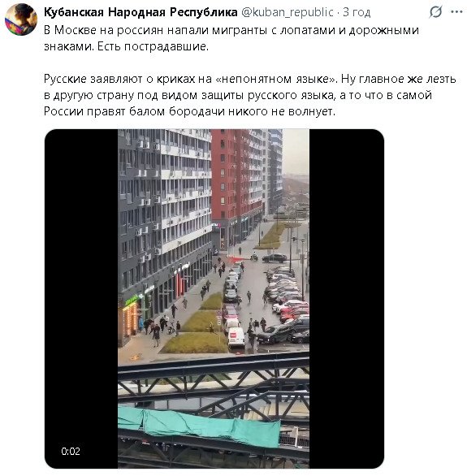This screenshot has width=467, height=476.
Task: Click the white van in the video
Action: click(236, 337)
